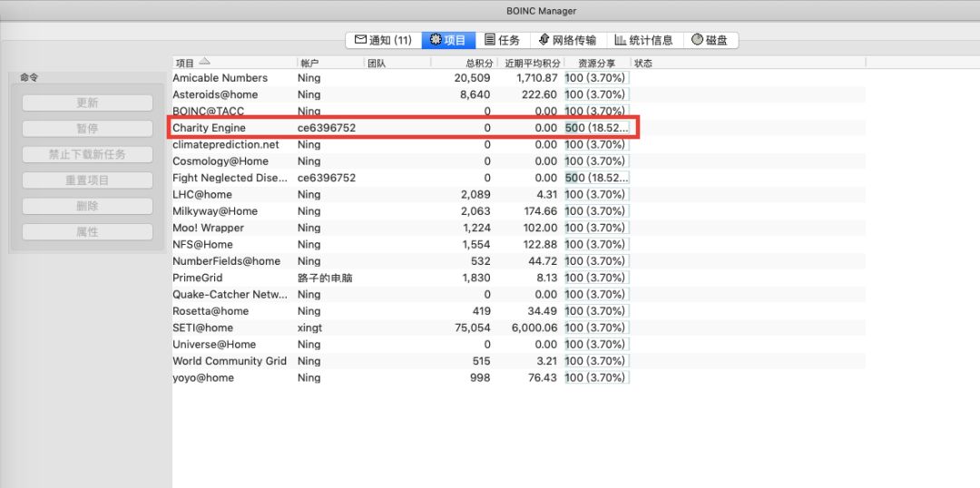Select the Fight Neglected Dise... project row

coord(519,178)
